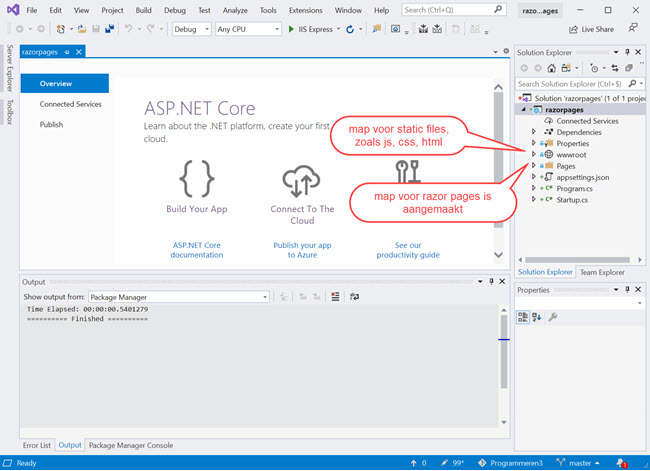Image resolution: width=650 pixels, height=471 pixels.
Task: Click the Sync with Active Document icon
Action: click(x=615, y=68)
